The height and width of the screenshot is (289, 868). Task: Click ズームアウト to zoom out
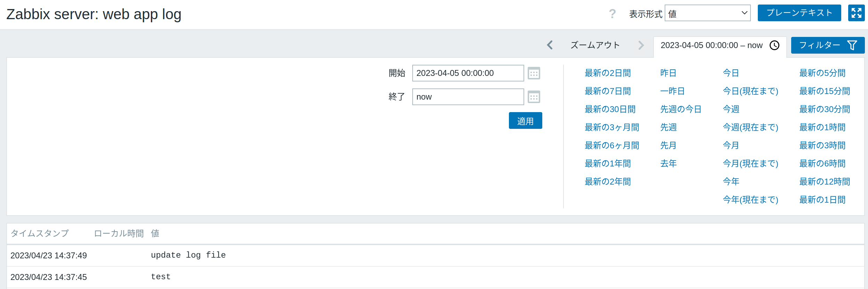(x=595, y=45)
